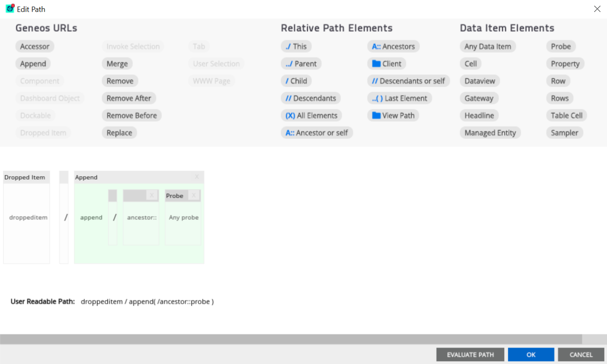The image size is (607, 364).
Task: Add the Child path element
Action: tap(296, 81)
